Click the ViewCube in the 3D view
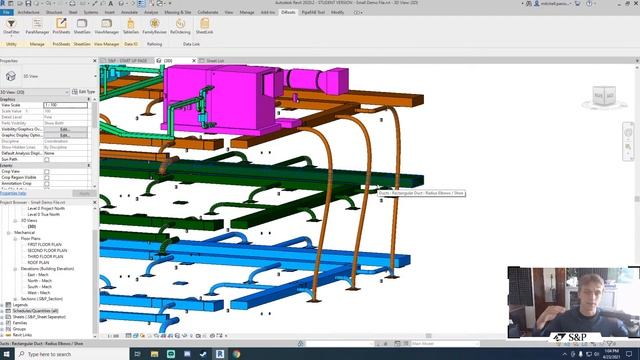 [x=604, y=96]
